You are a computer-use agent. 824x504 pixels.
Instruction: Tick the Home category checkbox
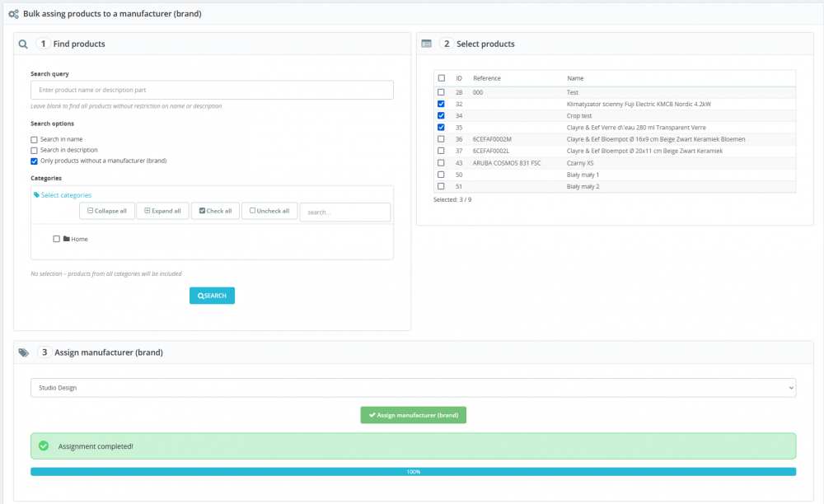[x=56, y=239]
